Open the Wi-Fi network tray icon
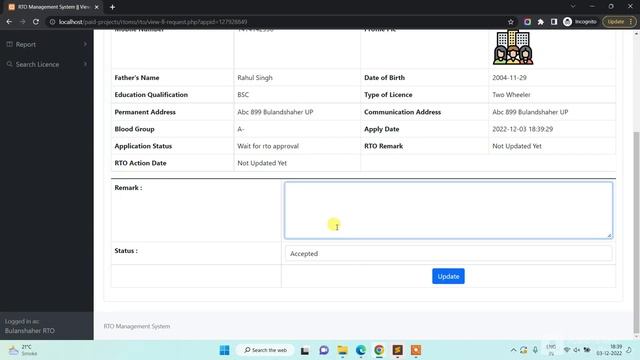The height and width of the screenshot is (360, 640). (567, 350)
